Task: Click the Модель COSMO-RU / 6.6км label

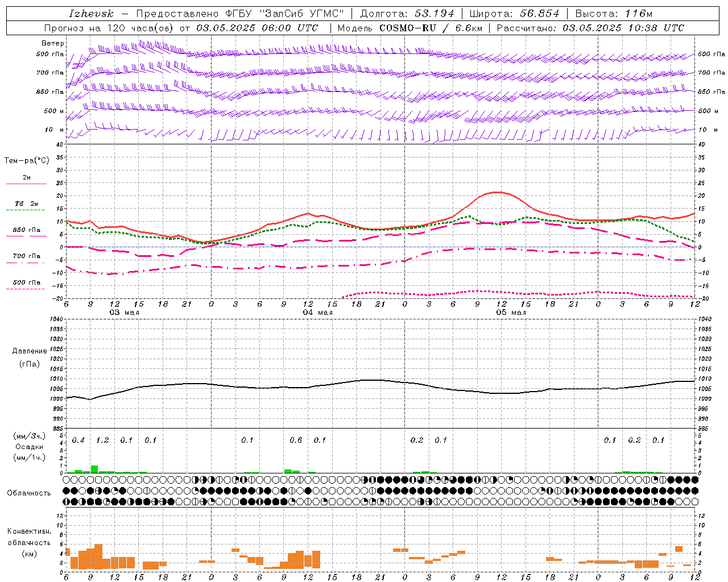Action: 409,28
